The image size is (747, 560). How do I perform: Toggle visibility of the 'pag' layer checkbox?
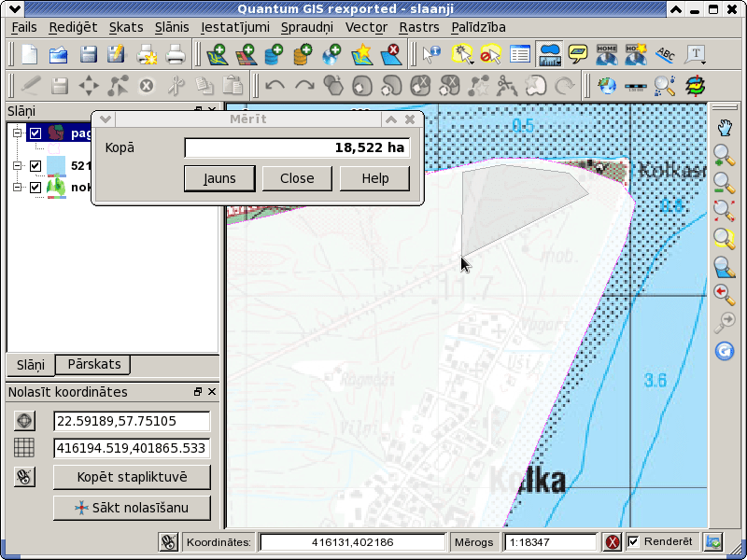pos(35,133)
